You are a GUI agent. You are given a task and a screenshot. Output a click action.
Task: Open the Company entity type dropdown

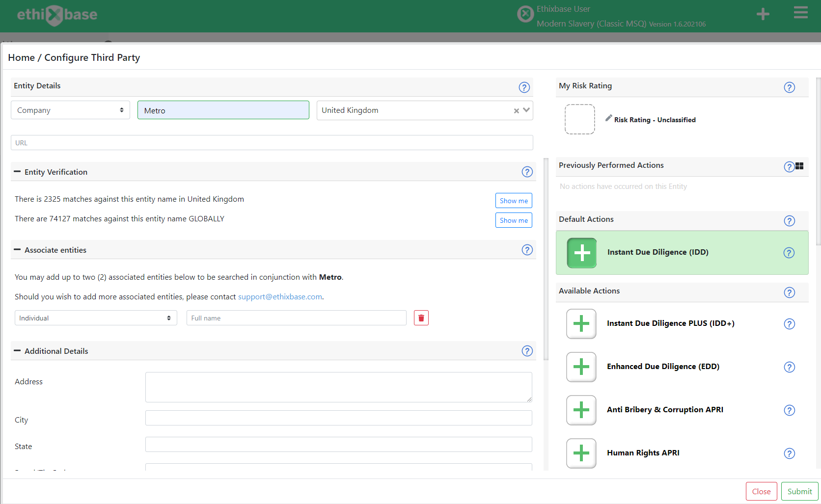tap(70, 110)
